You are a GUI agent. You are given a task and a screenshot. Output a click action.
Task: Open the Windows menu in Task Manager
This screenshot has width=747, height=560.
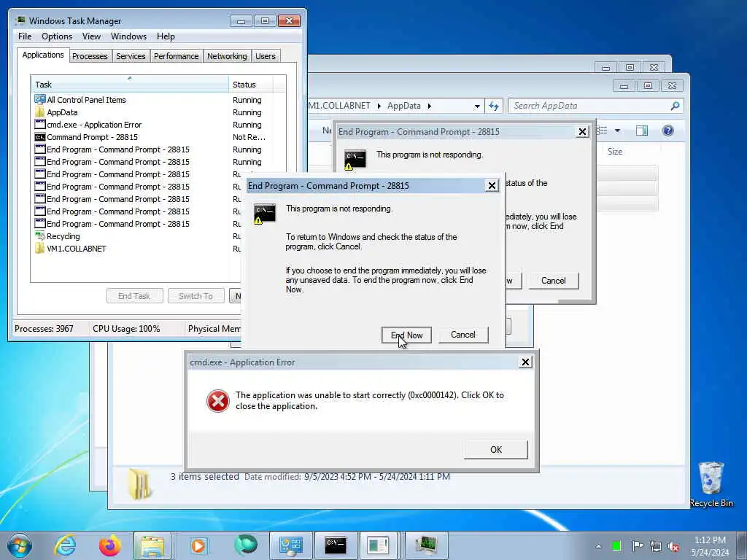tap(128, 36)
